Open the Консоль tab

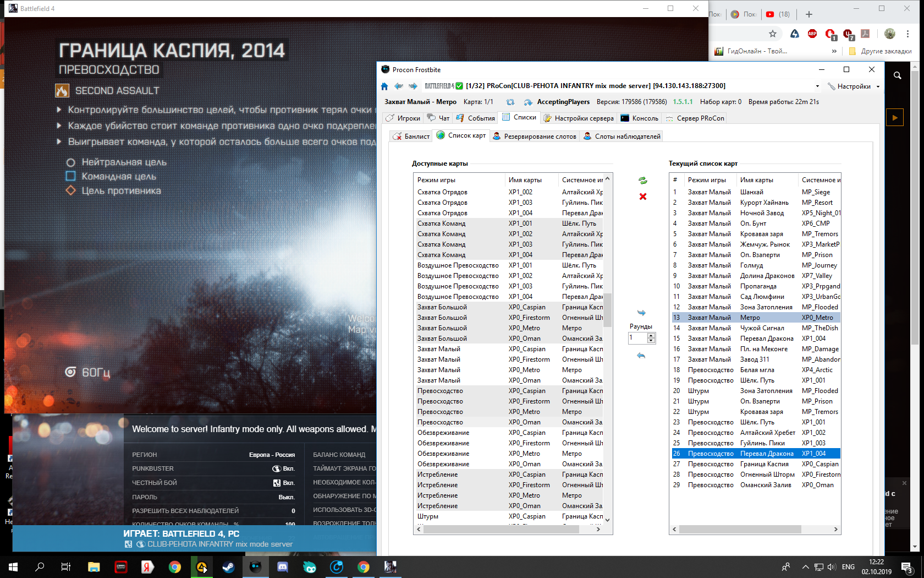[x=639, y=118]
